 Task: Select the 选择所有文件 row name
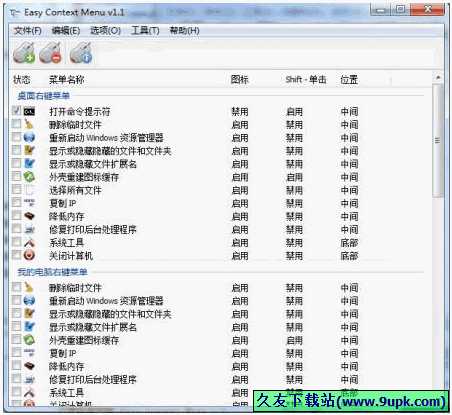[x=75, y=190]
